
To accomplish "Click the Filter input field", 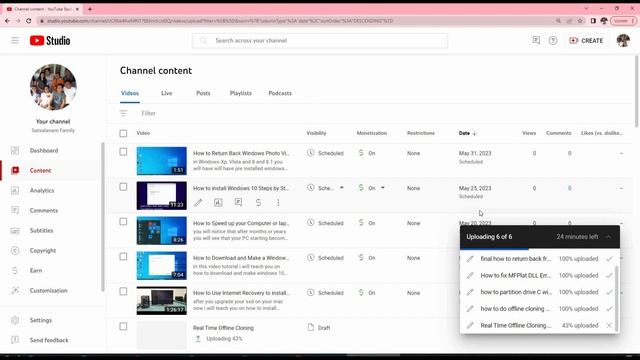I will [149, 113].
